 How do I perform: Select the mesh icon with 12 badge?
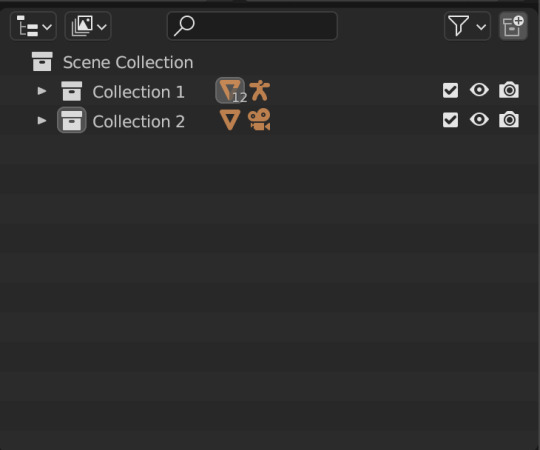[x=230, y=91]
